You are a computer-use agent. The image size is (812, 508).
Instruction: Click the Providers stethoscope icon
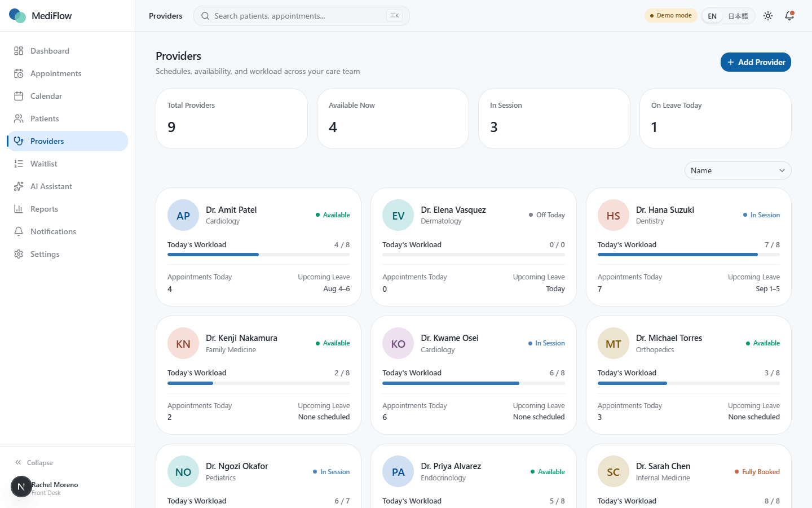[x=19, y=141]
